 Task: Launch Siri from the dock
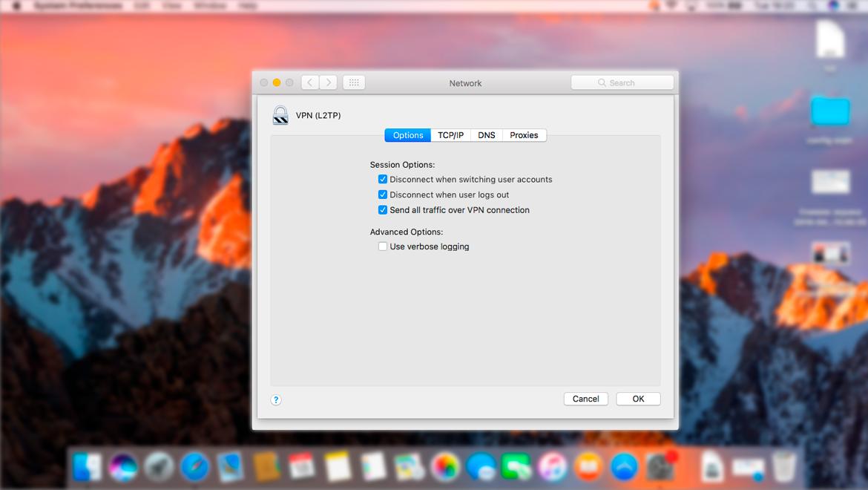click(x=123, y=467)
